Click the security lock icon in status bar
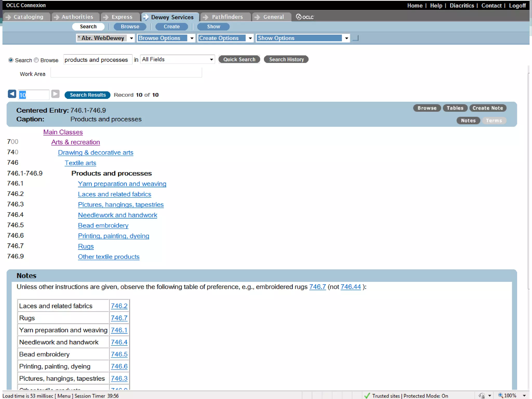The width and height of the screenshot is (532, 399). tap(482, 396)
